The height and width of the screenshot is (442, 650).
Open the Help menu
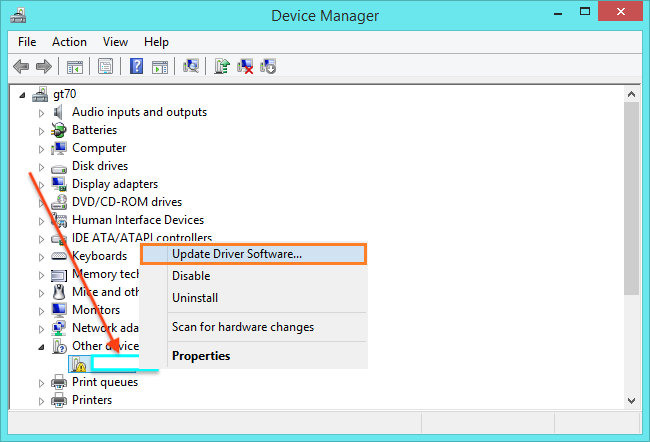coord(156,42)
